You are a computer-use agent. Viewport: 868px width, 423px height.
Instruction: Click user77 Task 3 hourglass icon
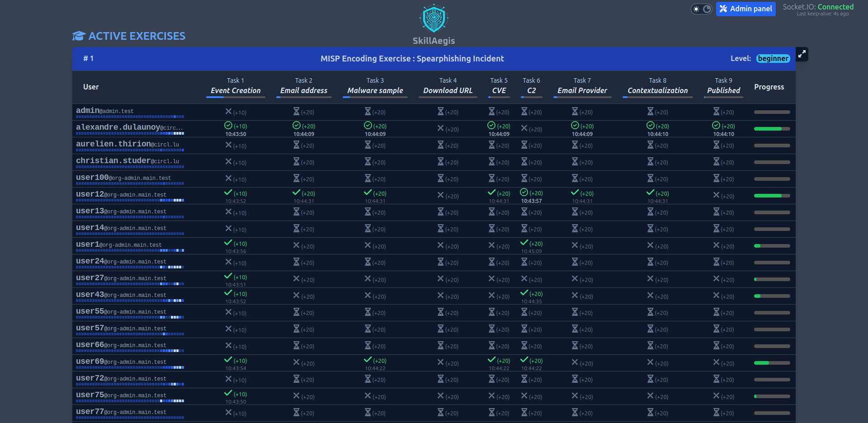tap(368, 412)
